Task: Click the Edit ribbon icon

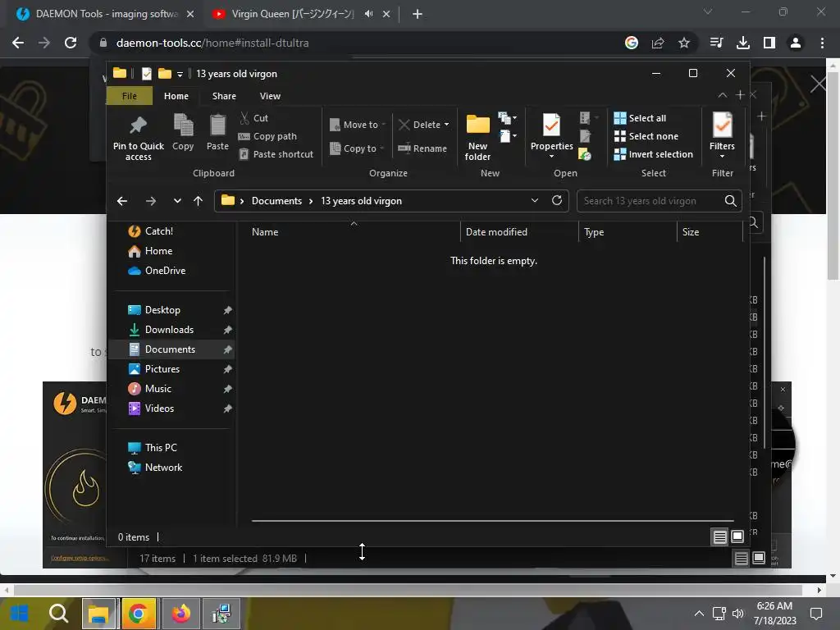Action: 585,136
